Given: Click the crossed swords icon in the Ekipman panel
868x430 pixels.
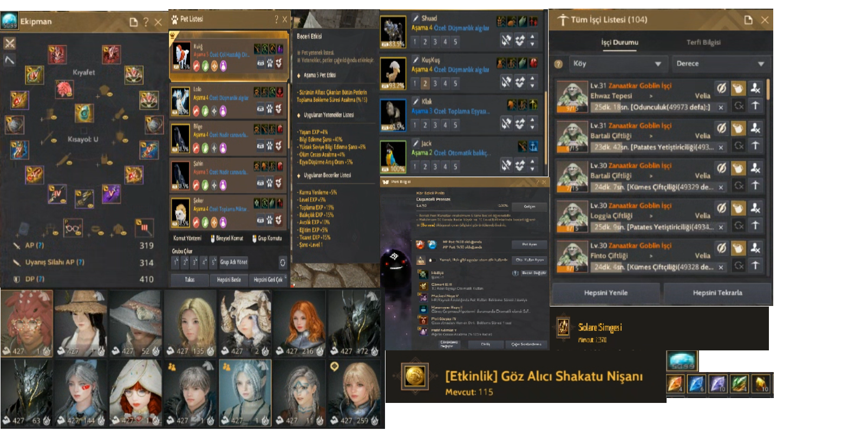Looking at the screenshot, I should click(10, 43).
